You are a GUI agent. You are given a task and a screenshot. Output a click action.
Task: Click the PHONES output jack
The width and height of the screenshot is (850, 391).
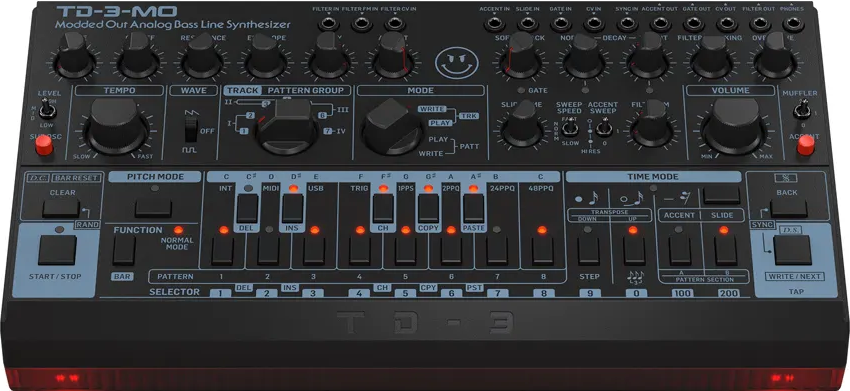click(x=793, y=24)
